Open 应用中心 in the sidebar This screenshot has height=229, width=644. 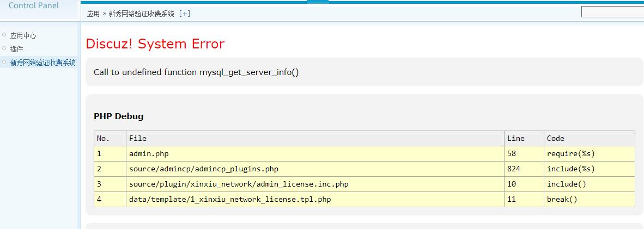pyautogui.click(x=23, y=36)
